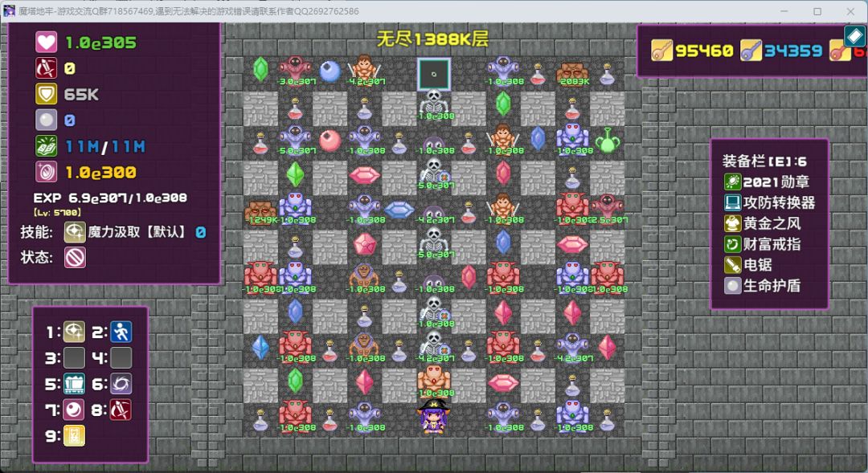Activate skill slot 1 crosshair icon
868x473 pixels.
74,332
